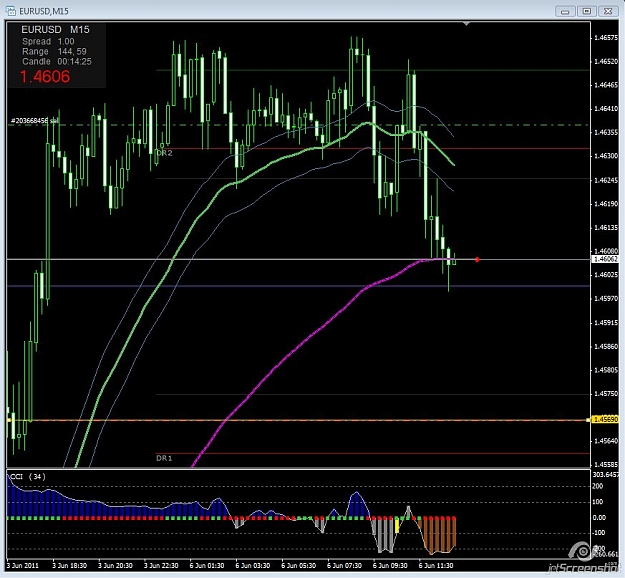
Task: Click the CCI 0.00 level scale value
Action: click(599, 518)
